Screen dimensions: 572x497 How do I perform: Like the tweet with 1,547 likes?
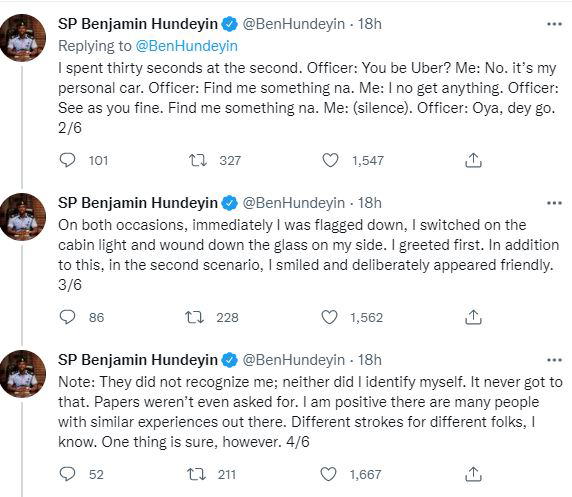[330, 160]
